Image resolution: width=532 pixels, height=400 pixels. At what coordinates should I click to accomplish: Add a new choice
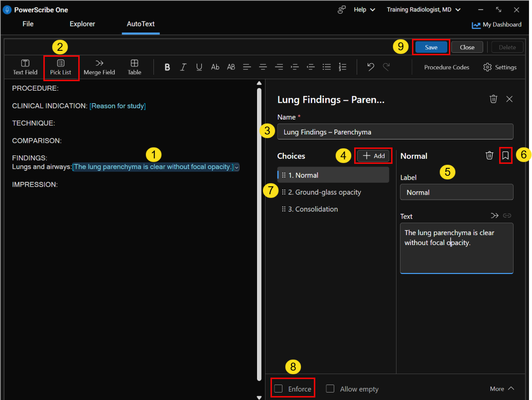pyautogui.click(x=373, y=156)
